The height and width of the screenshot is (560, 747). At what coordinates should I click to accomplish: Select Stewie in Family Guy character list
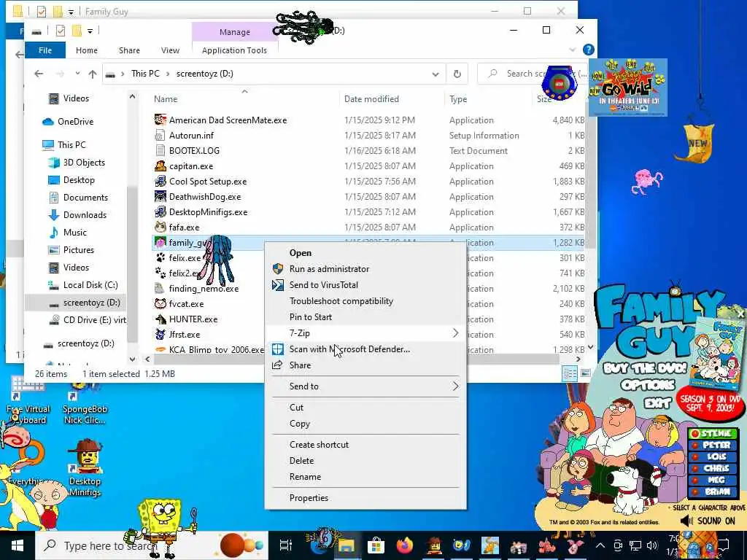pos(712,433)
